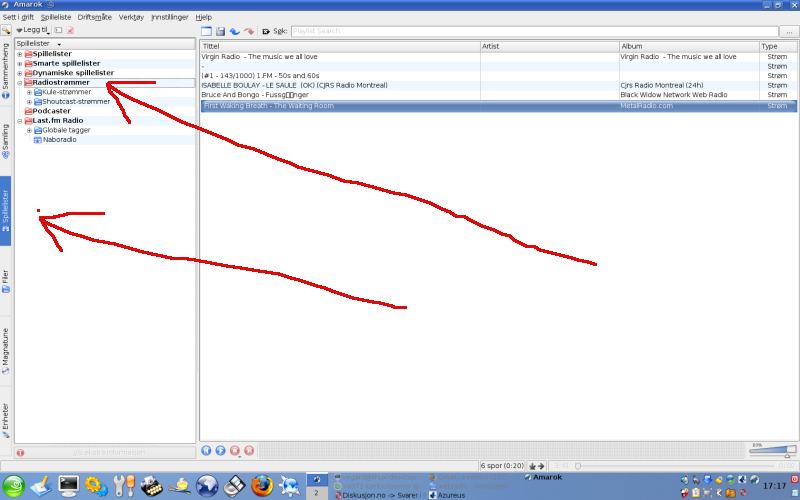Collapse the Radiostrømmer folder
This screenshot has width=800, height=500.
pyautogui.click(x=20, y=83)
